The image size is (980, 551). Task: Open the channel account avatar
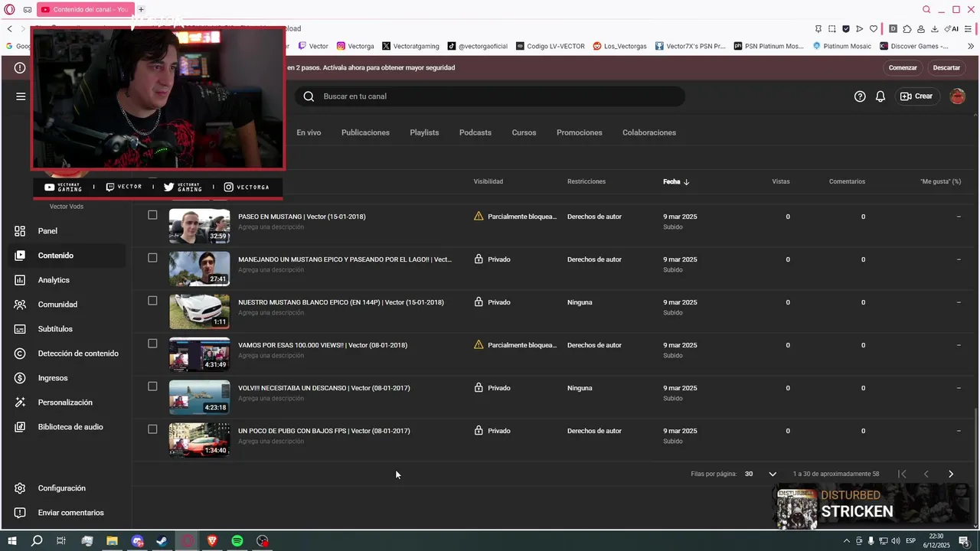click(957, 96)
